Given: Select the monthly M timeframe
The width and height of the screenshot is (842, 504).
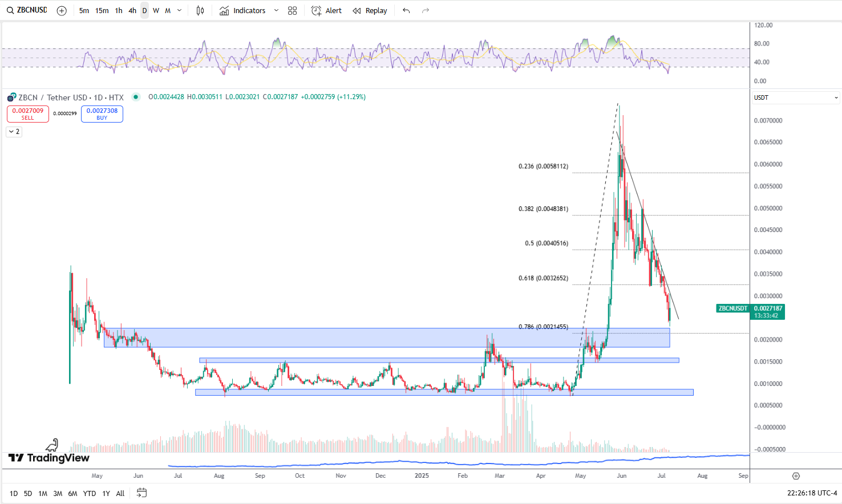Looking at the screenshot, I should (168, 10).
